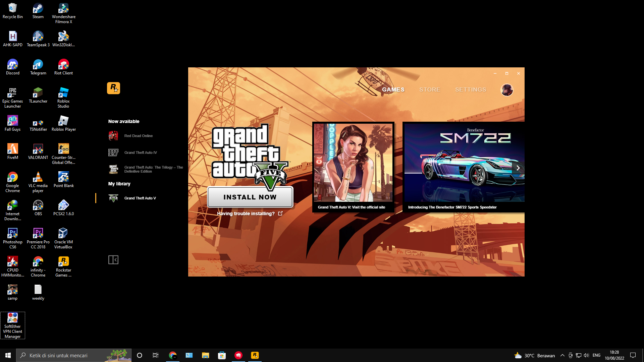Viewport: 644px width, 362px height.
Task: Select the VALORANT desktop icon
Action: [38, 152]
